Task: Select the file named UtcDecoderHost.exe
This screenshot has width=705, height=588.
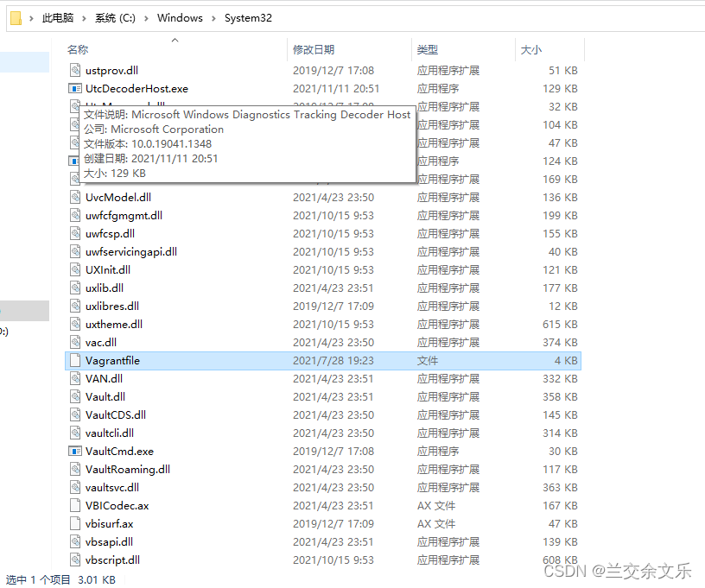Action: coord(137,88)
